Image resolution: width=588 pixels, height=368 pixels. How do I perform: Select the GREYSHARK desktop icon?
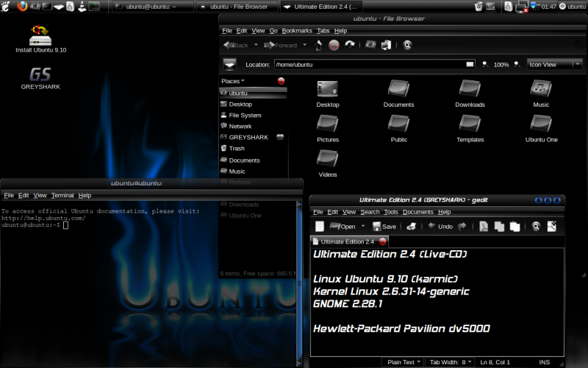(40, 78)
